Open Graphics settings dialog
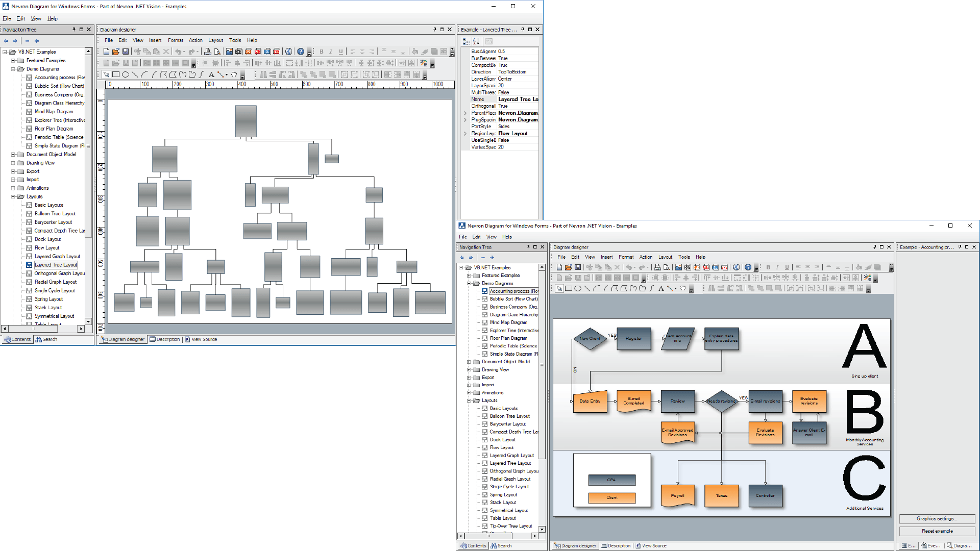 (937, 518)
